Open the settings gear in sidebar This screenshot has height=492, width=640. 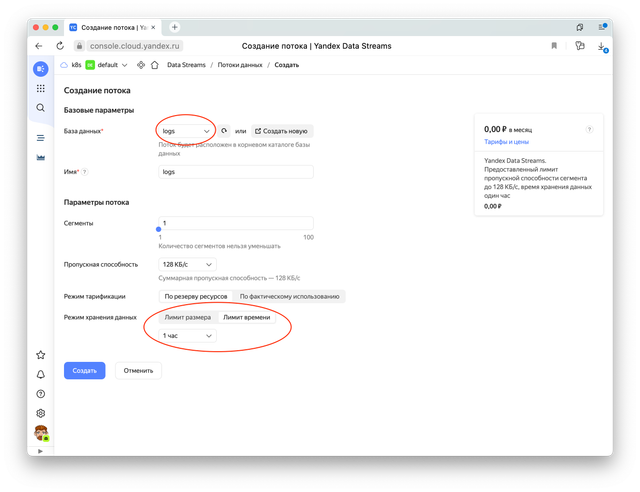point(40,413)
